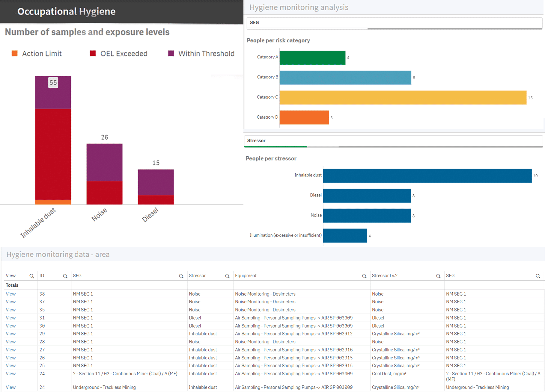Open search on the last SEG column
551x392 pixels.
point(538,276)
